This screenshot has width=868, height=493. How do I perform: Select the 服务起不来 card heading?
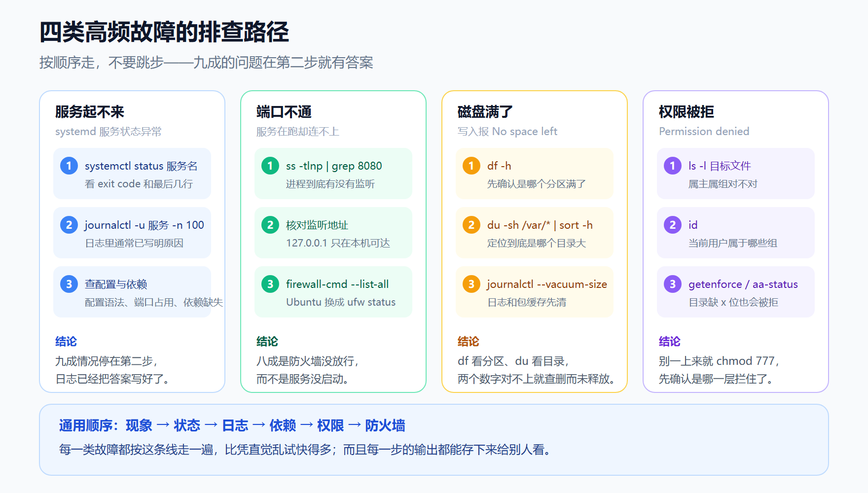[90, 112]
